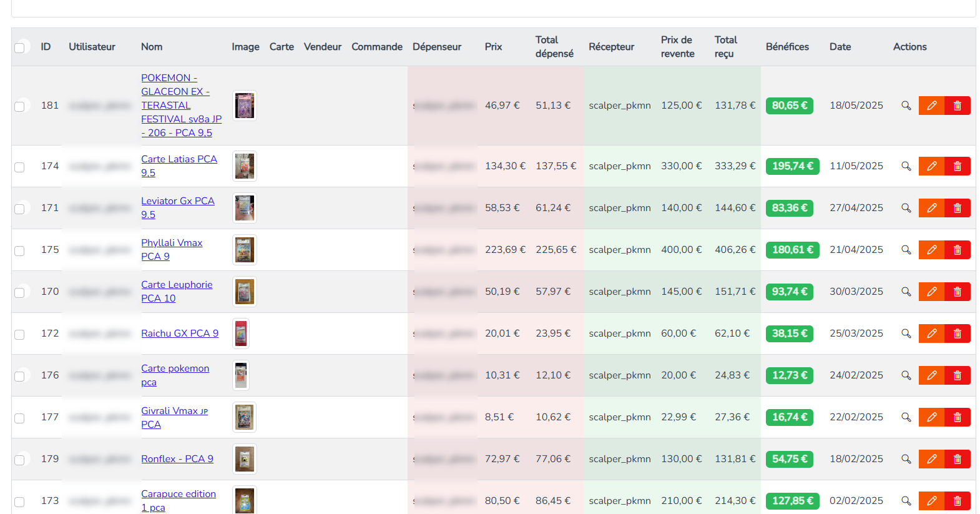Delete the Raichu GX PCA 9 entry
Viewport: 980px width, 514px height.
click(957, 334)
